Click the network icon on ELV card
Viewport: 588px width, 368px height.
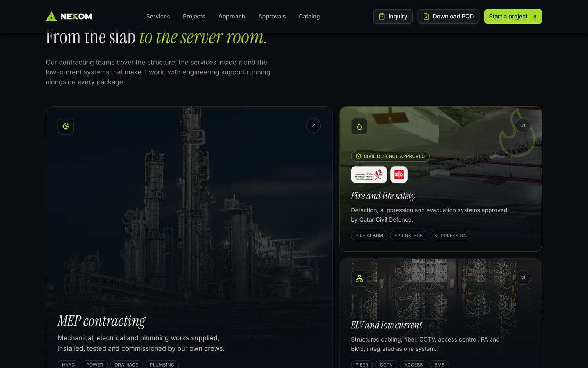coord(359,279)
